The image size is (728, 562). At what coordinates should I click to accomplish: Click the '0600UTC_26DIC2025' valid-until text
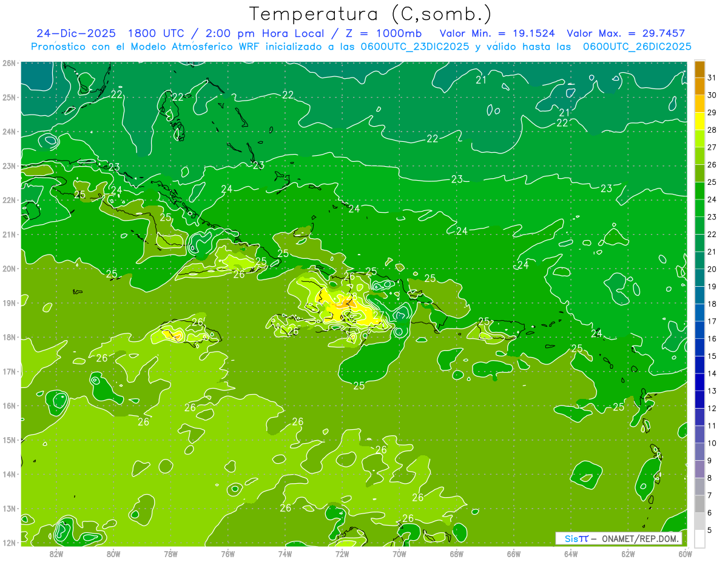637,46
